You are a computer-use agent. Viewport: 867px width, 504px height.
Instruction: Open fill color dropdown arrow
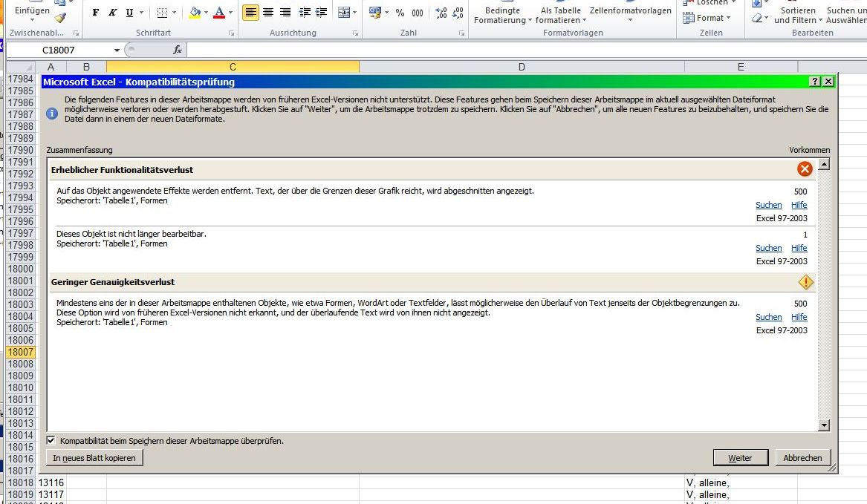207,12
